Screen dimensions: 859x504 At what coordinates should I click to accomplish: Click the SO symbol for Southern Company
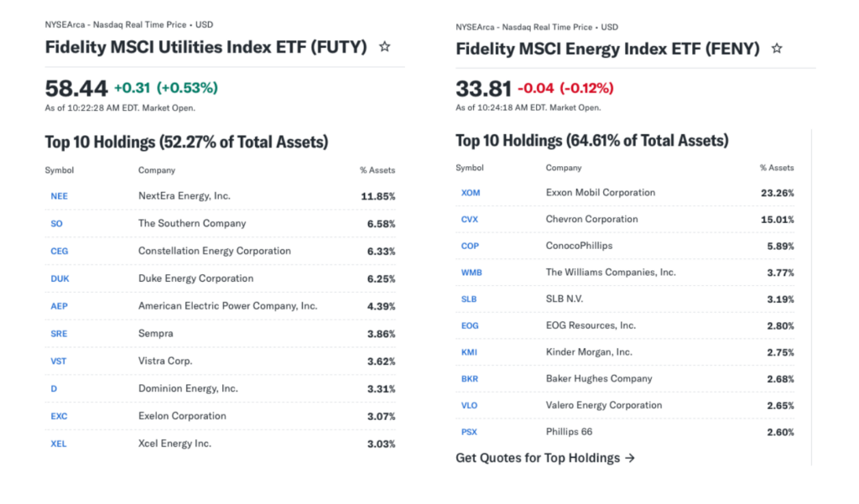pos(56,224)
